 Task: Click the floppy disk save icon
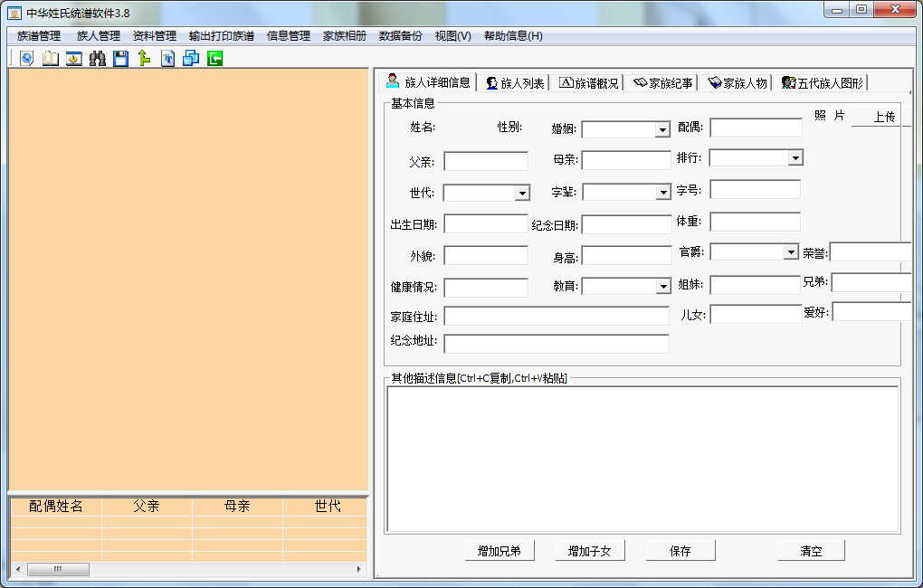pos(120,58)
